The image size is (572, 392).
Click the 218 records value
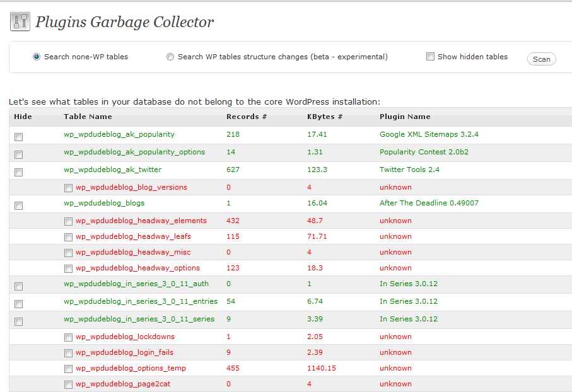point(233,135)
